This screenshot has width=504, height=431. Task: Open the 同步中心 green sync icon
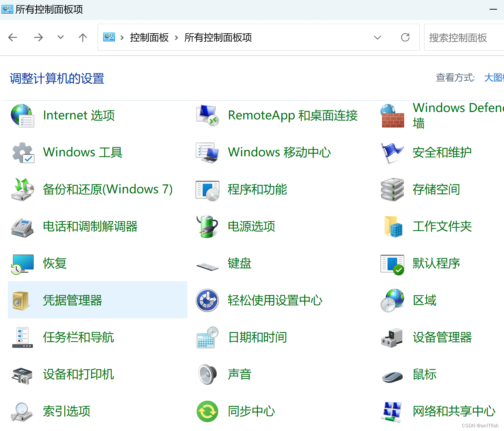pyautogui.click(x=207, y=411)
